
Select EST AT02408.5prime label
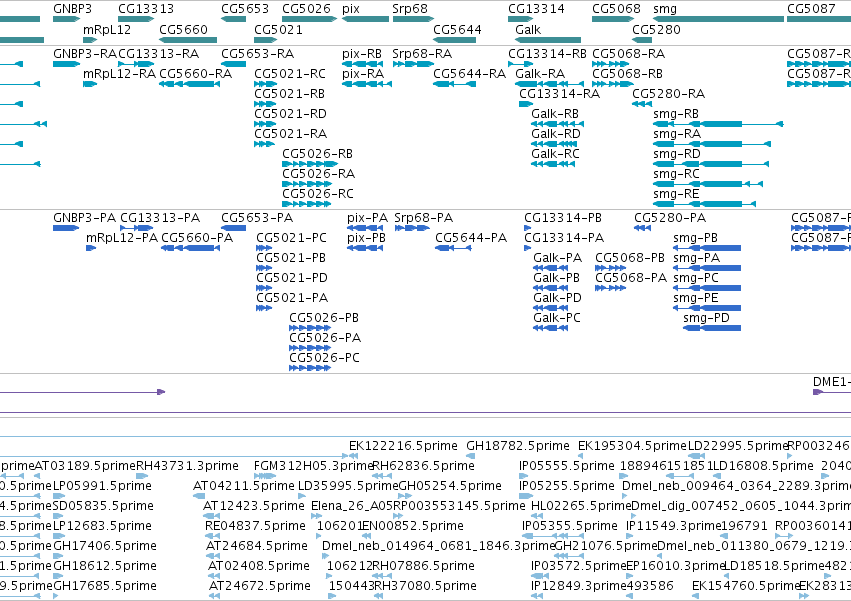(259, 566)
